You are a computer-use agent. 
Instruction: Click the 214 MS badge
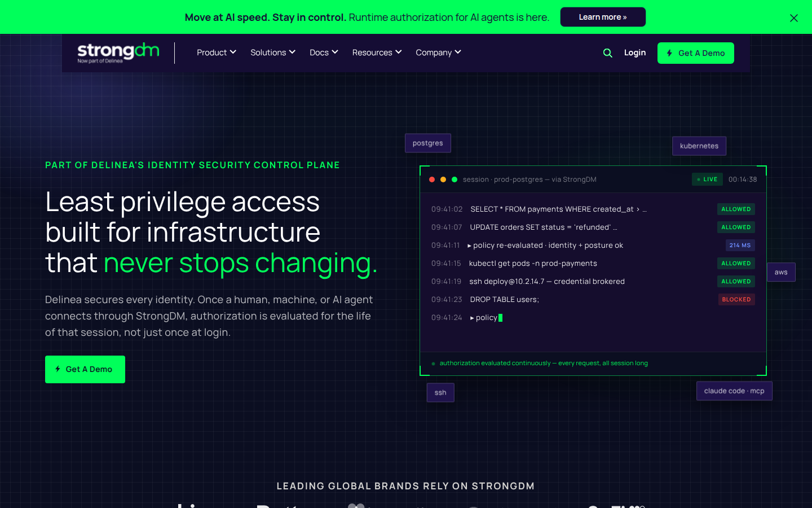click(740, 246)
